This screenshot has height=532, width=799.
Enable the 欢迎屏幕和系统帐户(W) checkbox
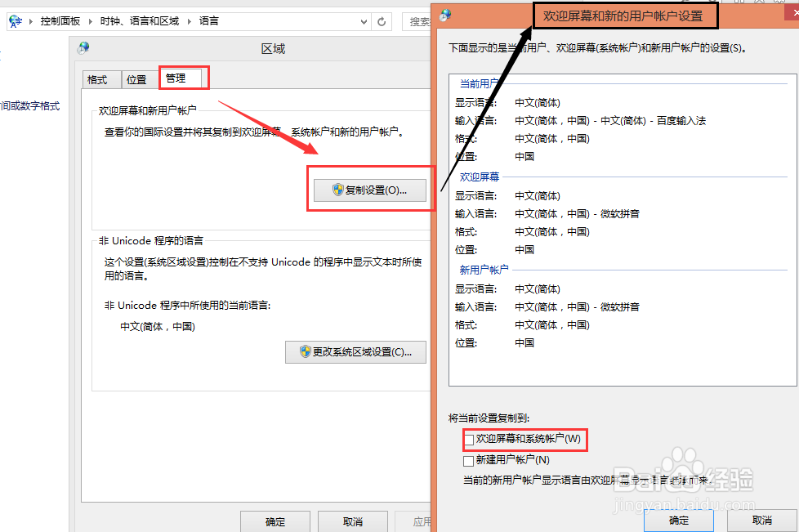click(469, 440)
